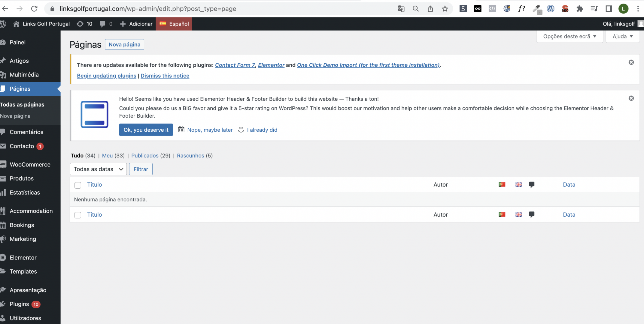Click Portuguese flag in table footer
644x324 pixels.
click(x=502, y=214)
